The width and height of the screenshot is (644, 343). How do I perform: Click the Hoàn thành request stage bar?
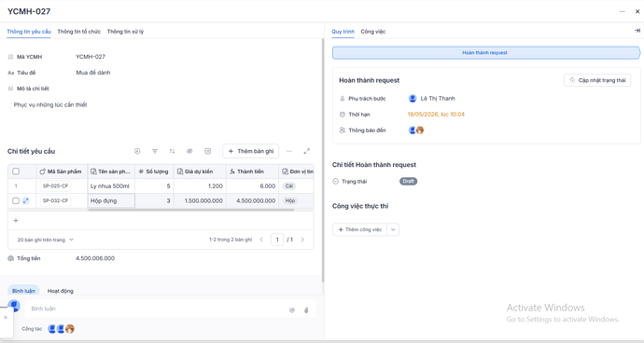click(x=486, y=53)
